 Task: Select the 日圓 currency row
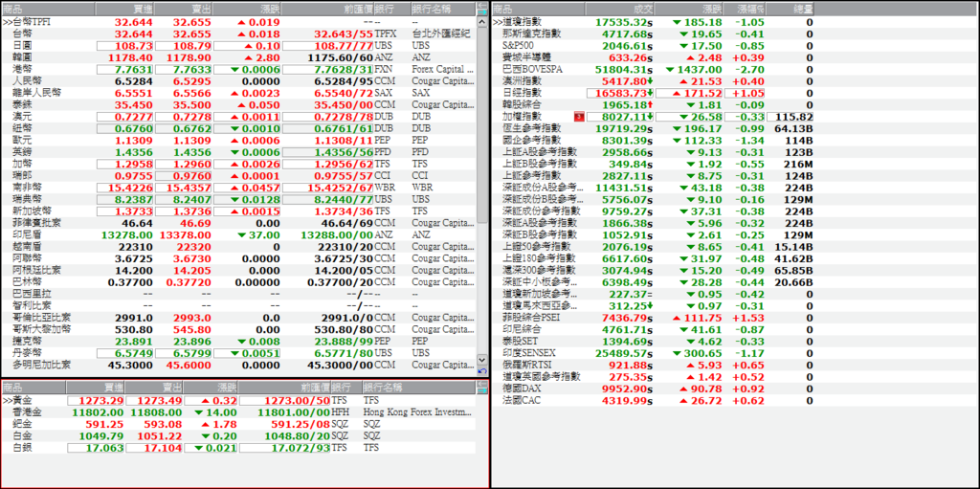[x=238, y=46]
